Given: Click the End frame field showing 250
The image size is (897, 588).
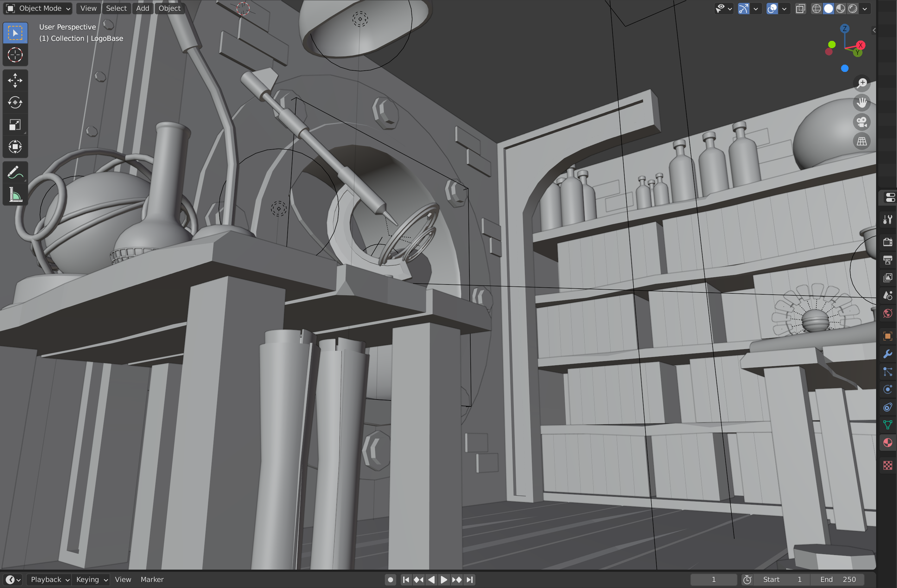Looking at the screenshot, I should pos(837,580).
